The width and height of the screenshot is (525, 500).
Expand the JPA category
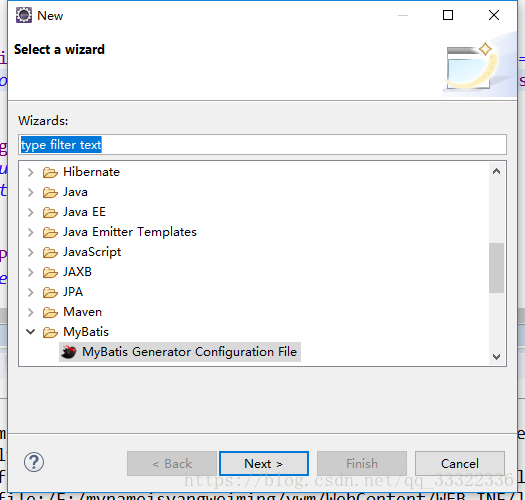point(30,292)
